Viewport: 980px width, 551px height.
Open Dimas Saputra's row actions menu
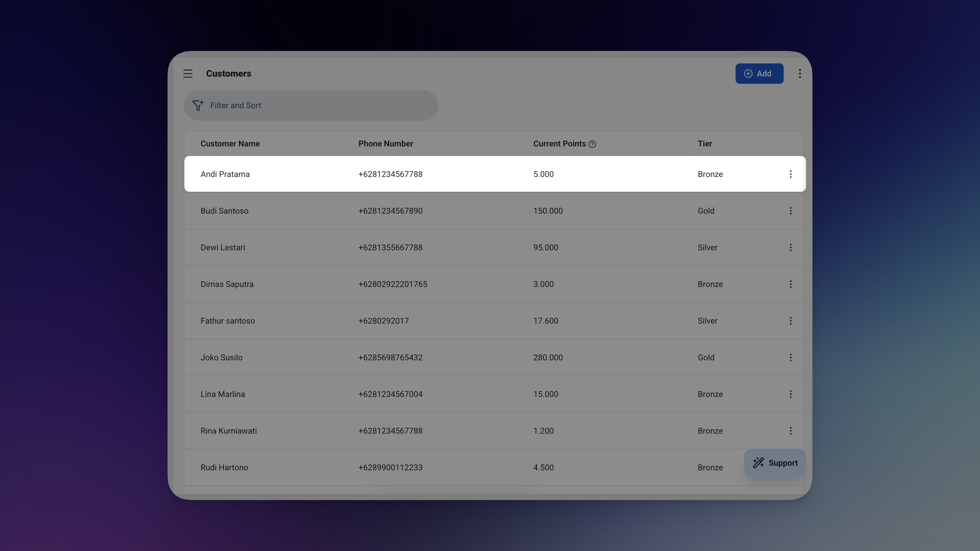point(791,284)
